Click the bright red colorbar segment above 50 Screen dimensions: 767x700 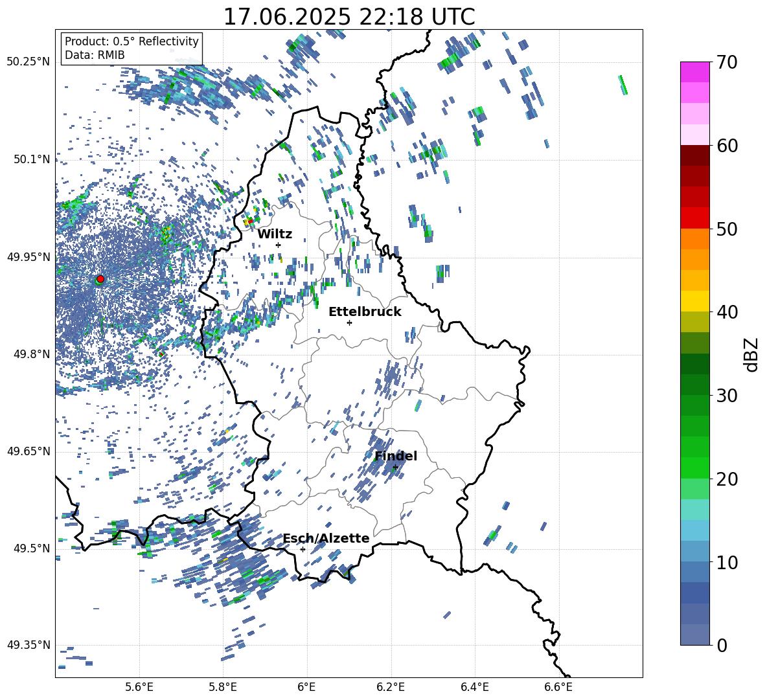point(694,218)
